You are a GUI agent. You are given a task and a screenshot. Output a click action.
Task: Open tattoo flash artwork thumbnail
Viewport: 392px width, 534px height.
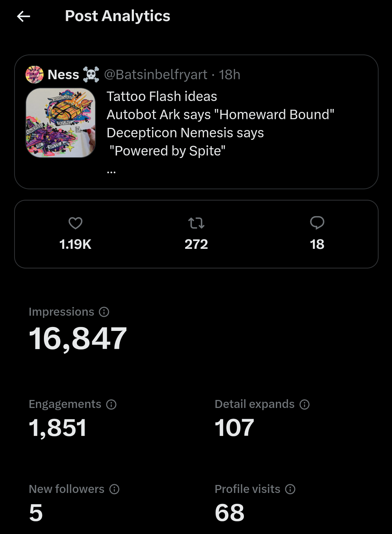pyautogui.click(x=61, y=123)
